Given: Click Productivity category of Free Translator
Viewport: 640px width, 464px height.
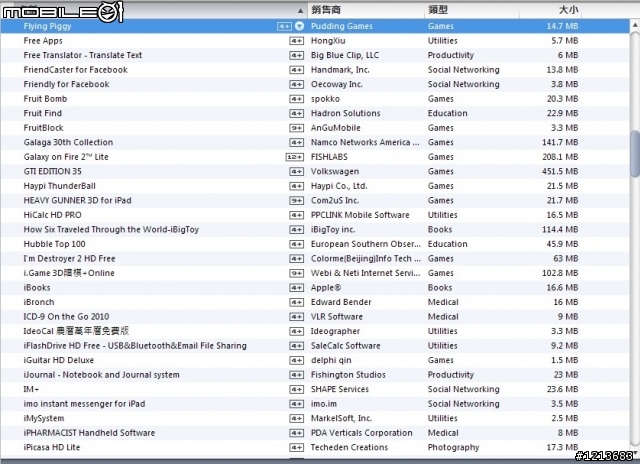Looking at the screenshot, I should 451,56.
